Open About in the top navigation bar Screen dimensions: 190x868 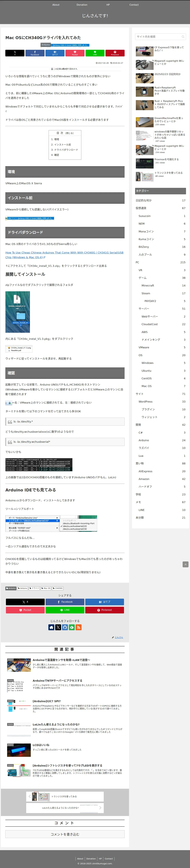56,5
